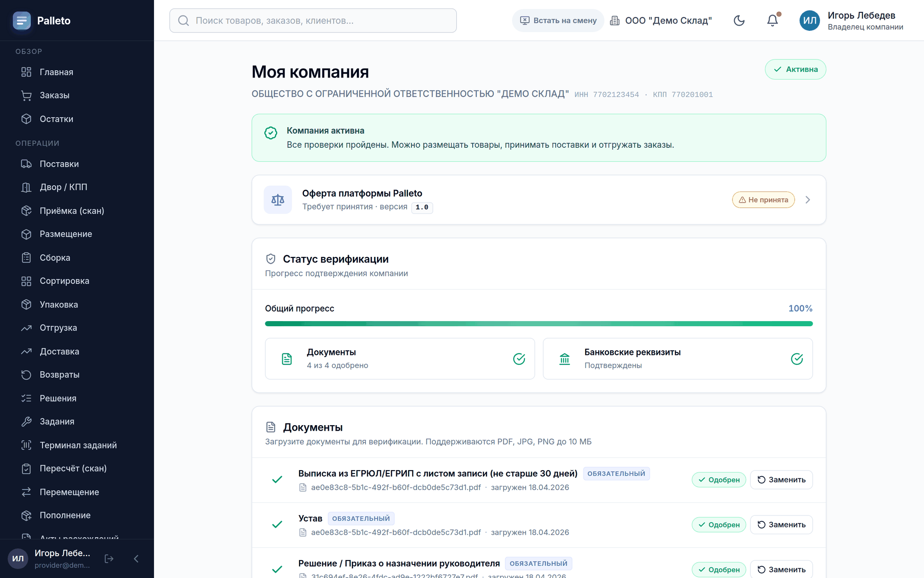Expand the Palleto offer row chevron
The width and height of the screenshot is (924, 578).
pos(808,200)
